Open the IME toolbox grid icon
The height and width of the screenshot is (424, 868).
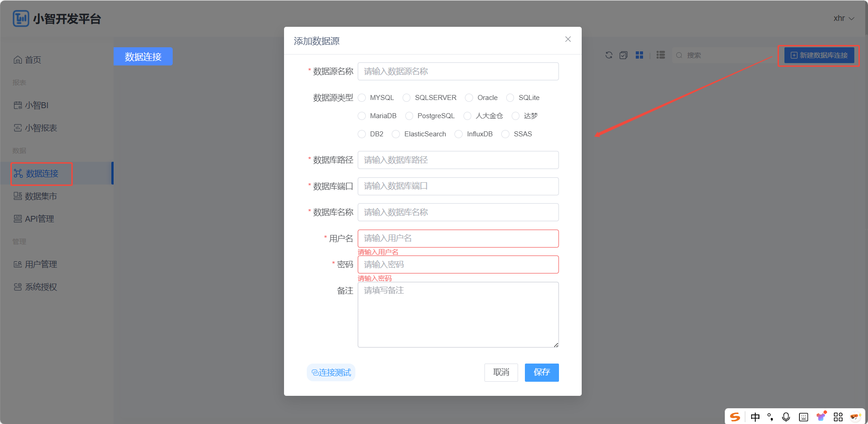coord(838,417)
